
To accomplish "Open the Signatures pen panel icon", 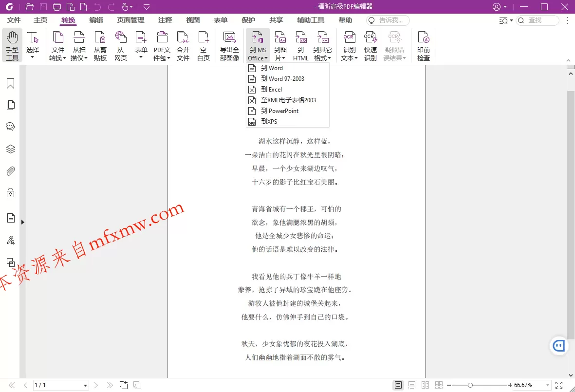I will point(11,241).
